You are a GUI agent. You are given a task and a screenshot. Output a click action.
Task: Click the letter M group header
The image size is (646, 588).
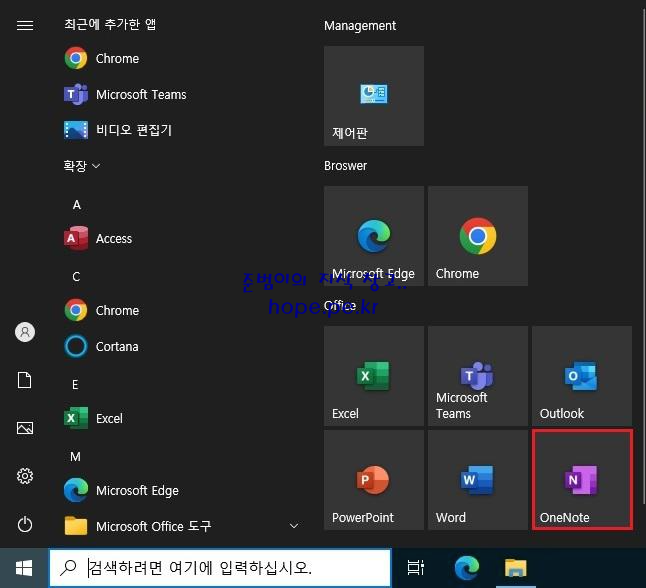pos(75,457)
